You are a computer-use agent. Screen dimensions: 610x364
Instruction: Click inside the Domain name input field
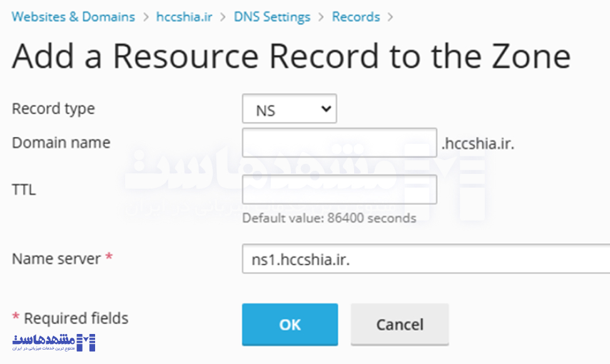tap(338, 143)
